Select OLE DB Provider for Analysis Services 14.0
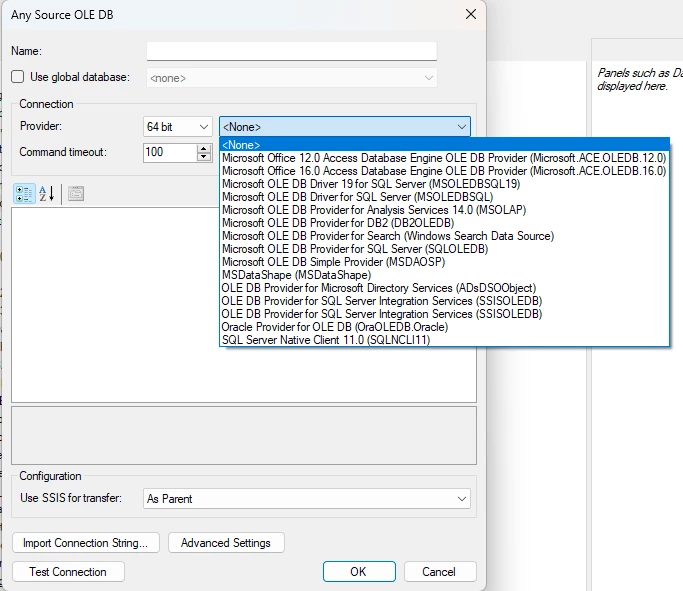683x591 pixels. click(x=444, y=210)
